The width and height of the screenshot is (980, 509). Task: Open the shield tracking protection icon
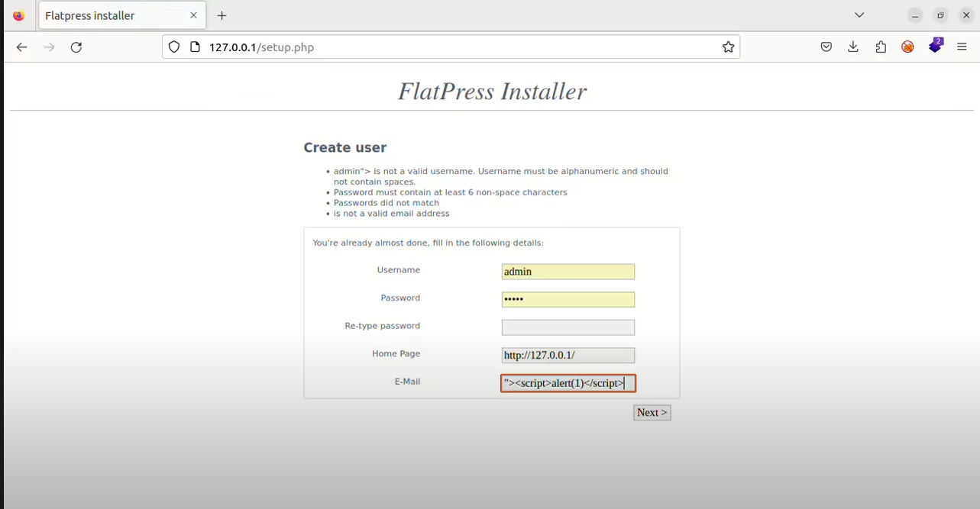pyautogui.click(x=174, y=47)
